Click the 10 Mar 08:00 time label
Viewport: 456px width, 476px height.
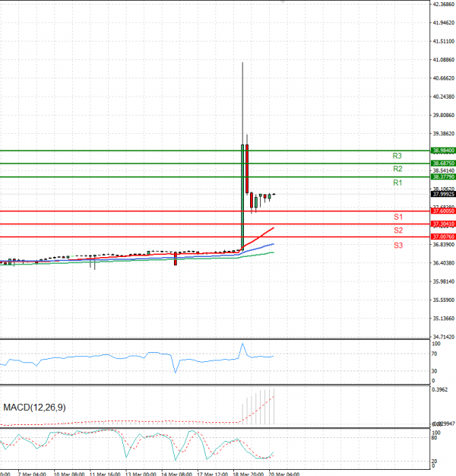[x=69, y=474]
